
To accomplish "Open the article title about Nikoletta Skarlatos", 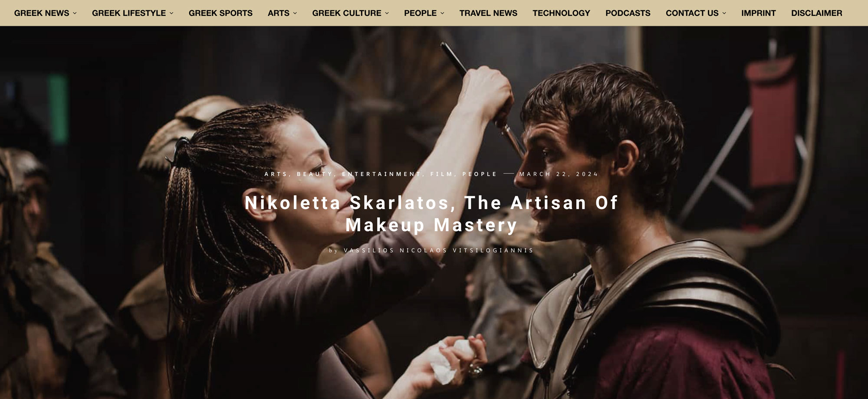I will pyautogui.click(x=431, y=214).
